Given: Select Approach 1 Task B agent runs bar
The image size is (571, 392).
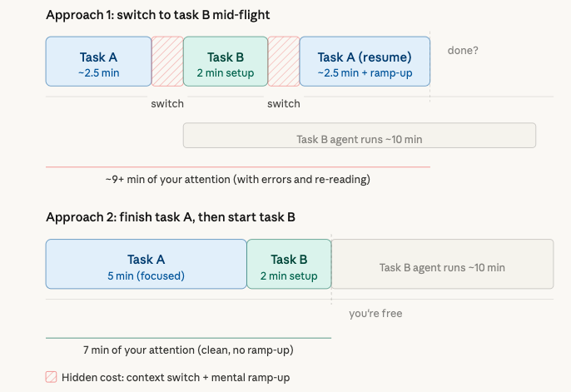Looking at the screenshot, I should click(359, 136).
